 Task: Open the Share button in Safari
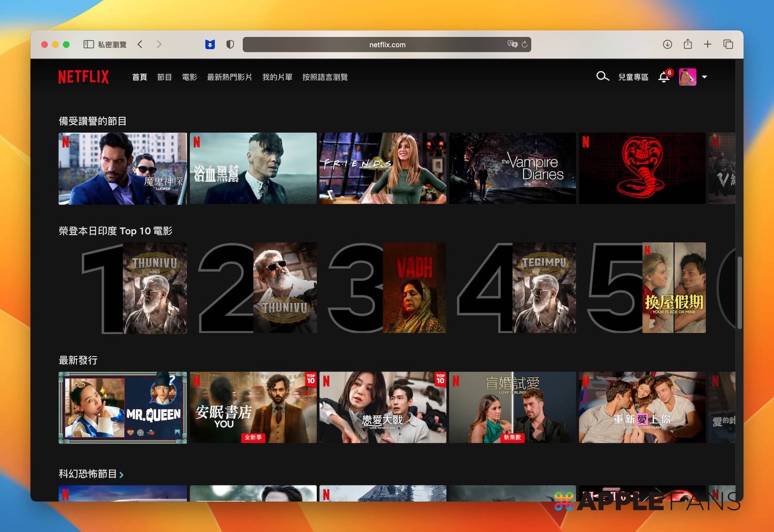[688, 44]
